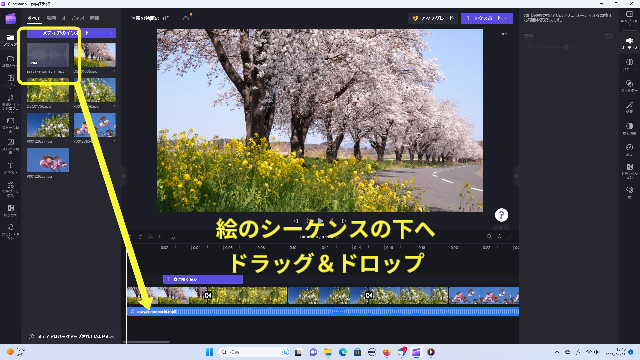
Task: Collapse the timeline with the chevron below help
Action: 501,227
